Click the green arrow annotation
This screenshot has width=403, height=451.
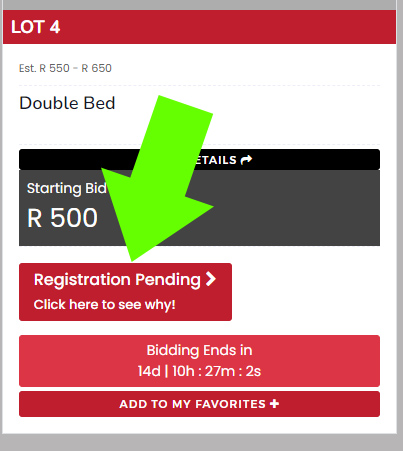point(157,178)
